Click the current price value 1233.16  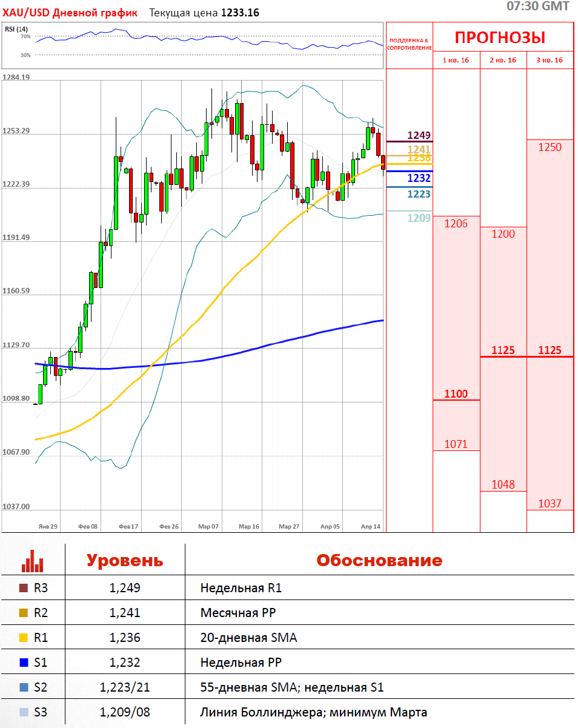click(240, 13)
